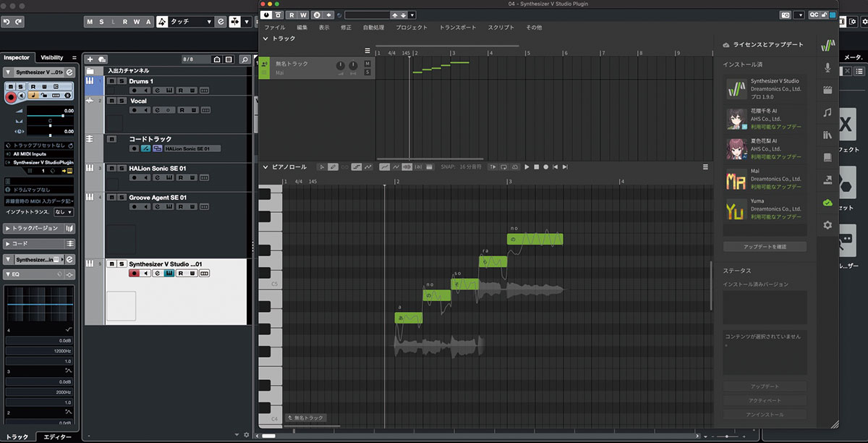The width and height of the screenshot is (868, 443).
Task: Click the Inspector edit instrument 'e' button
Action: click(x=70, y=73)
